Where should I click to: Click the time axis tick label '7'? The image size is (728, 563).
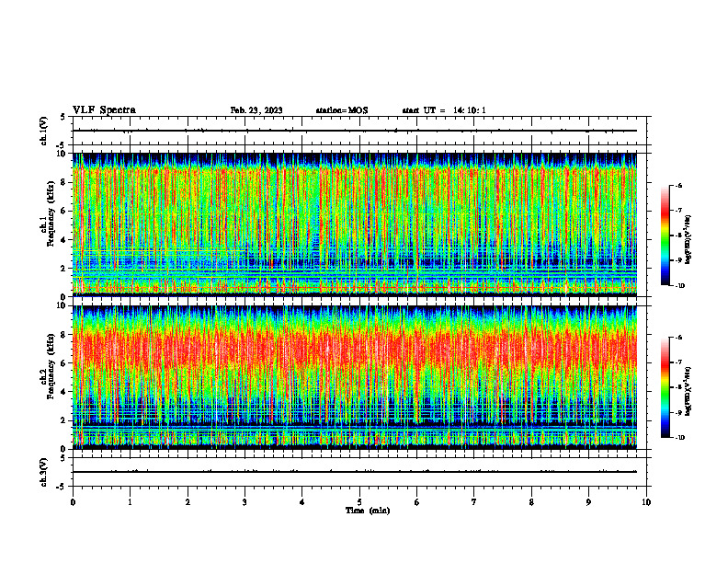pyautogui.click(x=474, y=502)
